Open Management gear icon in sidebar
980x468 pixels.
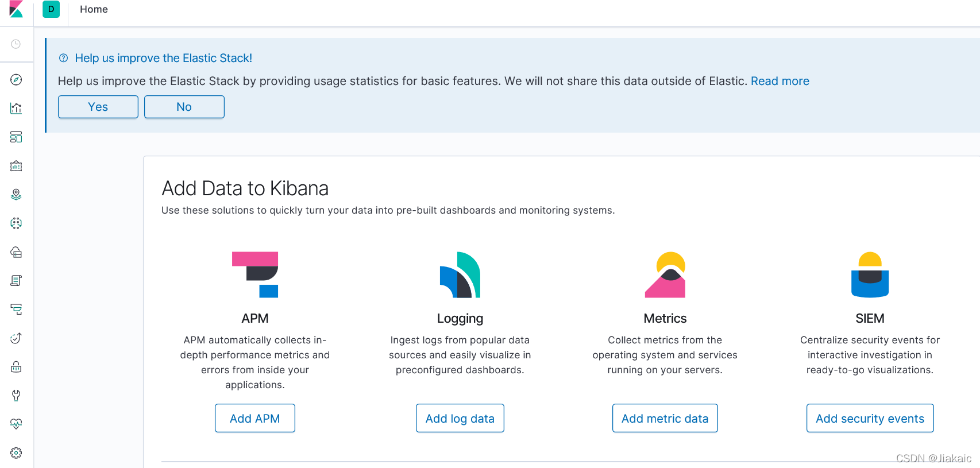pyautogui.click(x=16, y=452)
